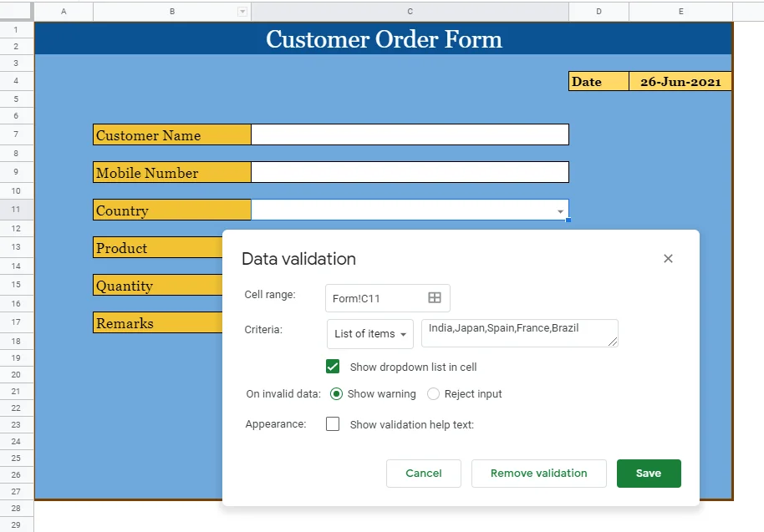Select the Date label cell
Image resolution: width=764 pixels, height=532 pixels.
click(x=598, y=81)
